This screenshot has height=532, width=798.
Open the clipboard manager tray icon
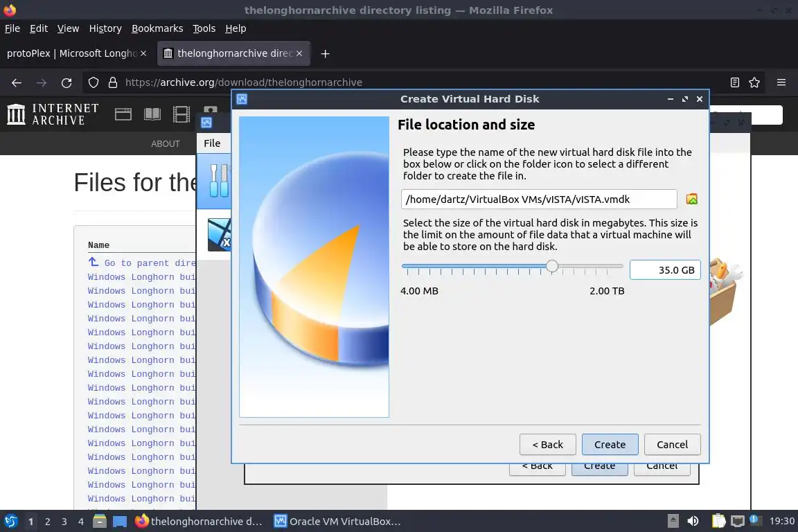point(718,521)
